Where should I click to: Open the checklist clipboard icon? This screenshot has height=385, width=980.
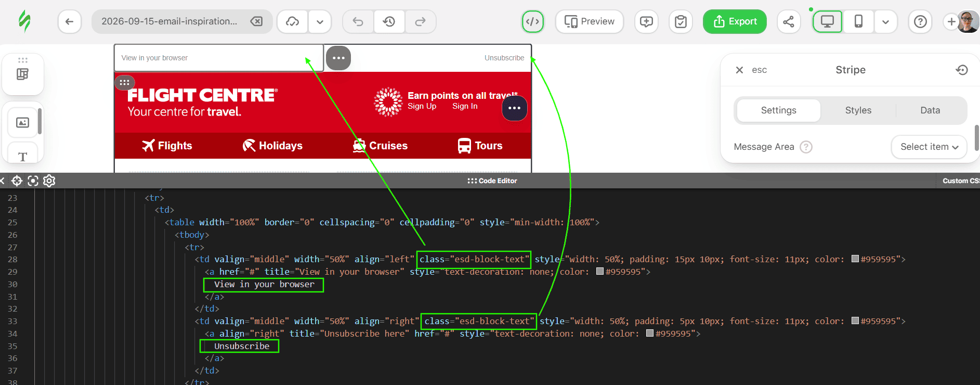click(x=681, y=22)
